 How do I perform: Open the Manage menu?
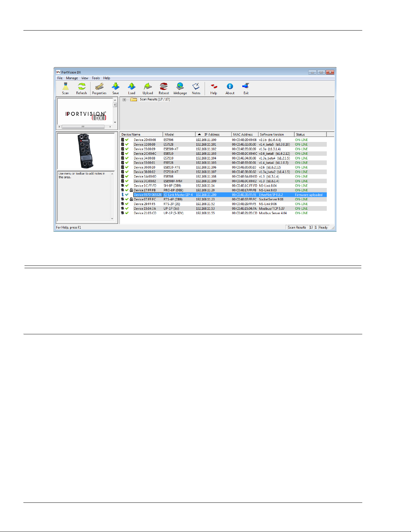[x=72, y=78]
